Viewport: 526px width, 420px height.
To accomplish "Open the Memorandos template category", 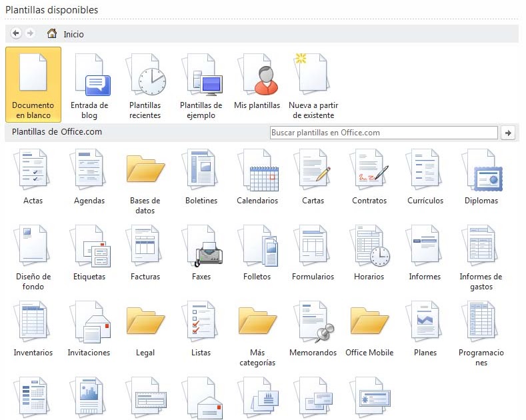I will (x=313, y=329).
